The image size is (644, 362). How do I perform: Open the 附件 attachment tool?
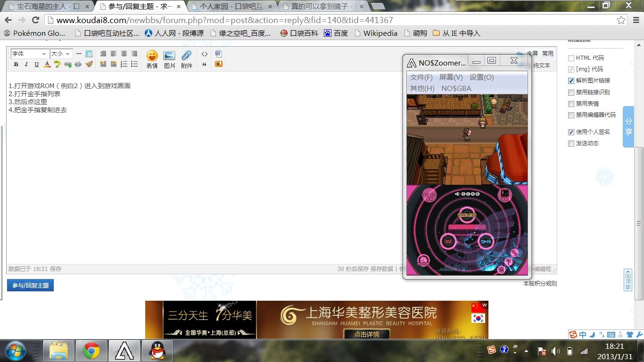(187, 59)
